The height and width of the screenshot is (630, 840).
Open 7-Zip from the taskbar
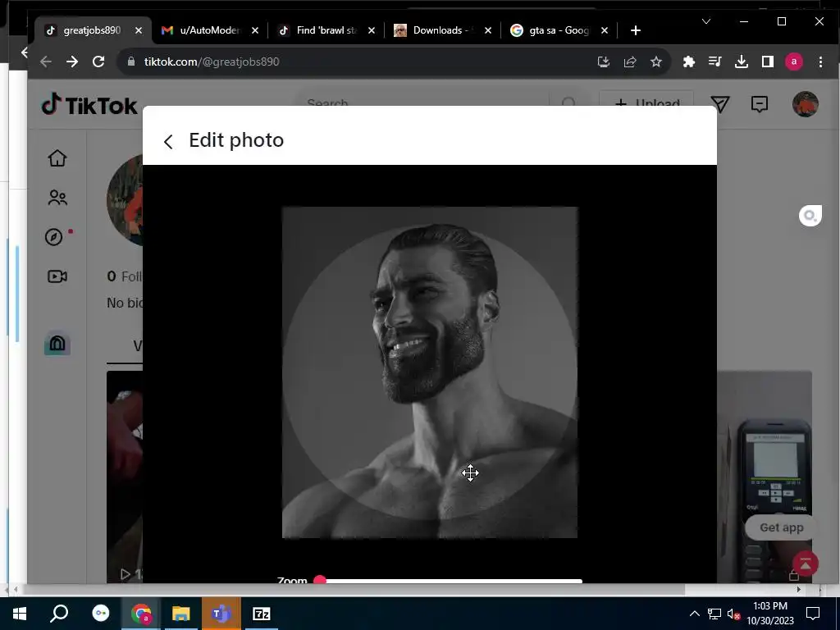point(262,614)
